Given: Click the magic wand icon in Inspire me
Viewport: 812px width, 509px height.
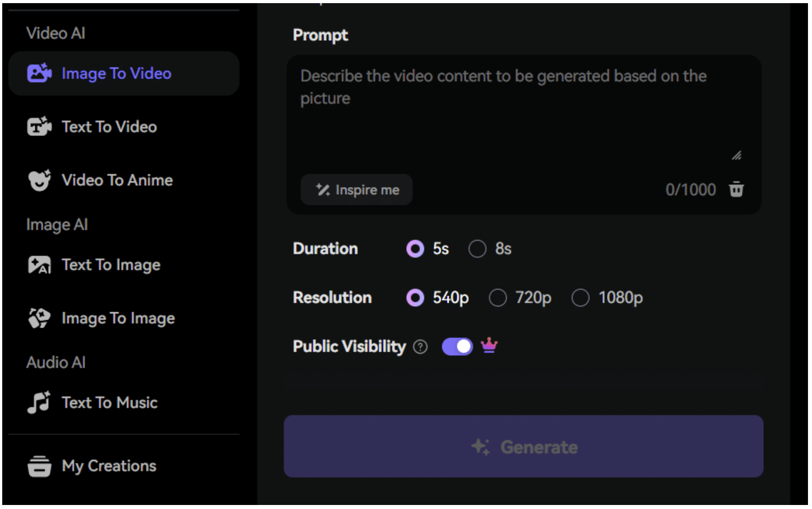Looking at the screenshot, I should [x=323, y=190].
